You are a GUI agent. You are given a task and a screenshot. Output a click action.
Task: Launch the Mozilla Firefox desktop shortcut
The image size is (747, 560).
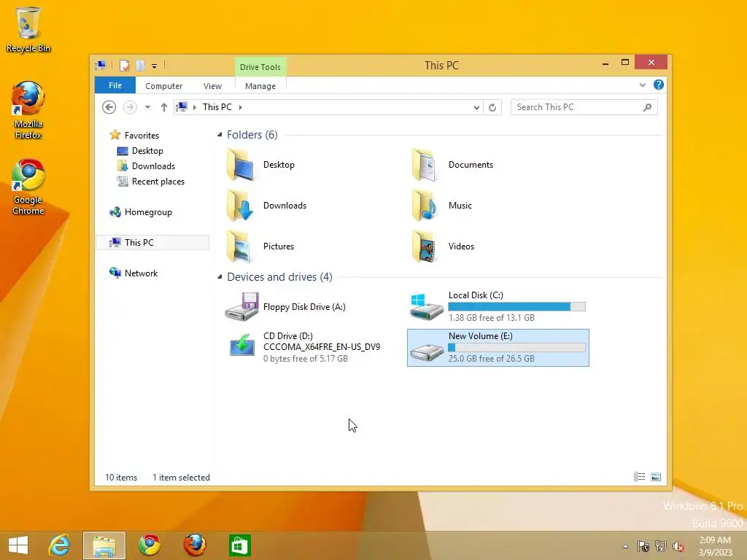pos(28,111)
